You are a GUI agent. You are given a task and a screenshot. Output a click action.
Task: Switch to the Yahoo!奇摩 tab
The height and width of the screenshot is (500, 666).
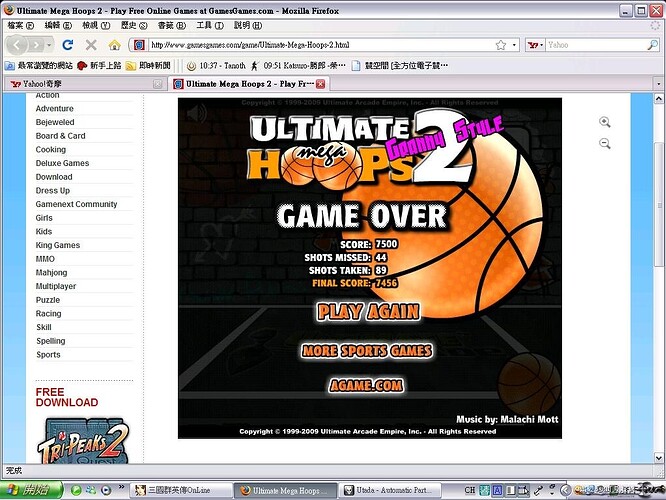[x=85, y=84]
